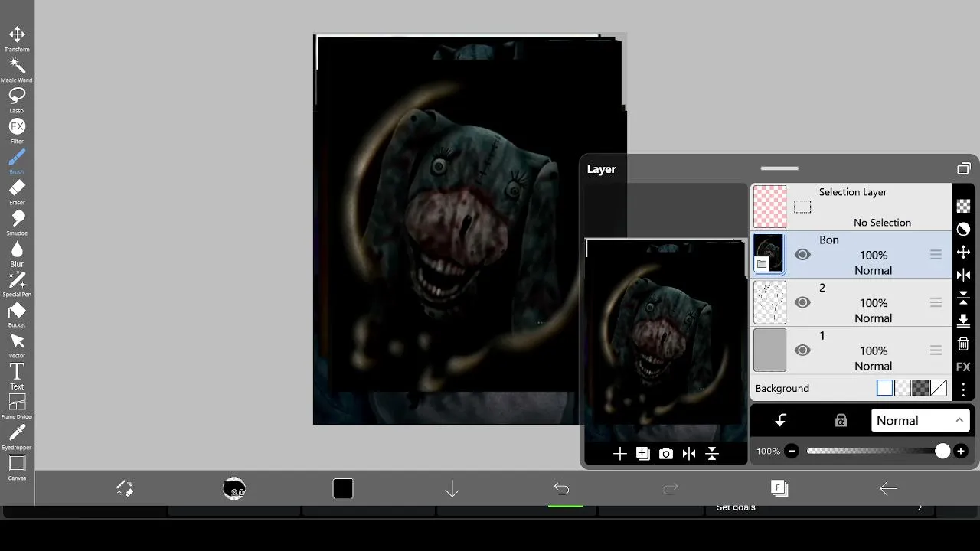The height and width of the screenshot is (551, 980).
Task: Adjust the layer opacity slider
Action: point(879,452)
